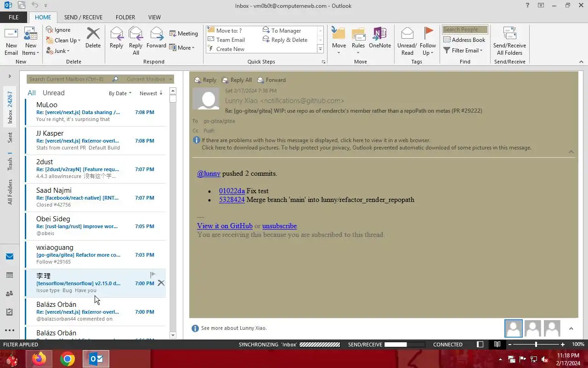Open the email from MuLoo
This screenshot has width=588, height=368.
click(95, 112)
